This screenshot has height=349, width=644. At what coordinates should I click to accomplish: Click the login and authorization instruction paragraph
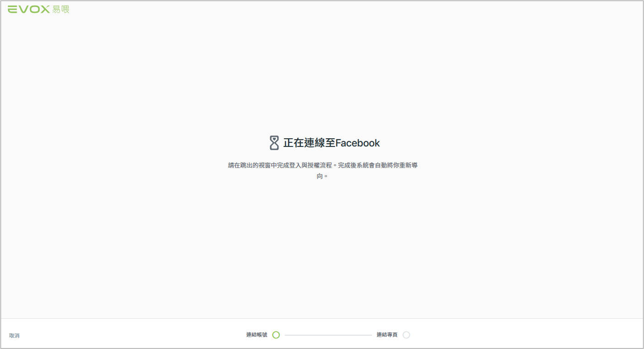[x=323, y=170]
